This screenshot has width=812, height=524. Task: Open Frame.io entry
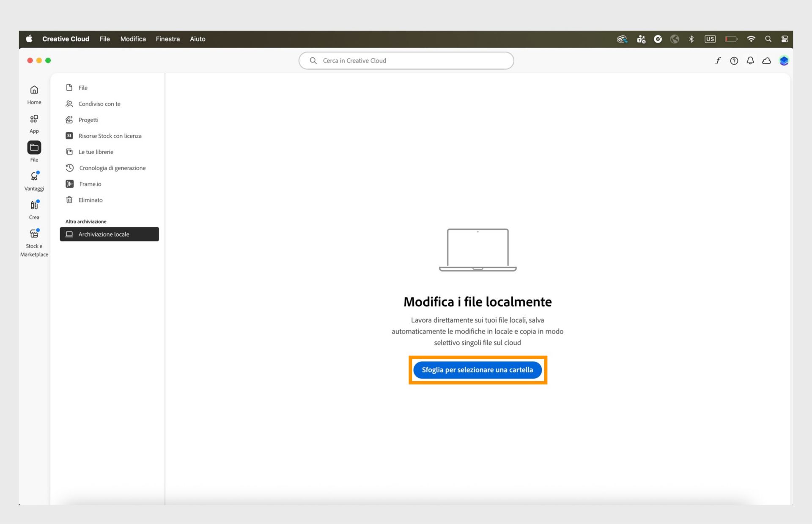coord(109,184)
